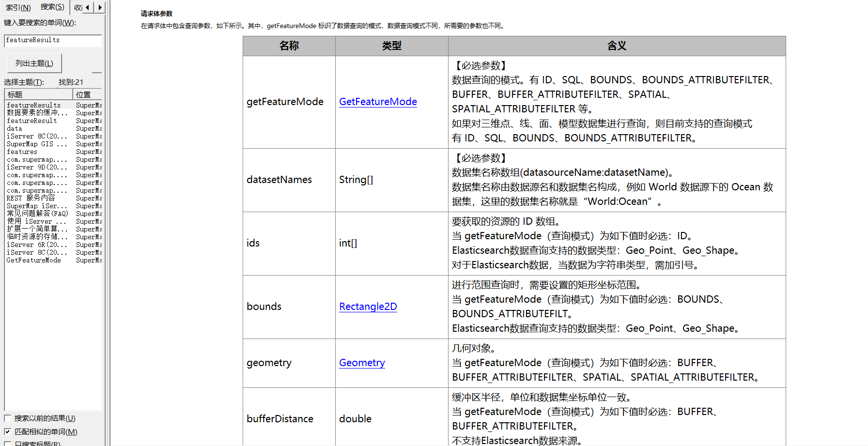868x446 pixels.
Task: Follow the Rectangle2D type link
Action: click(368, 307)
